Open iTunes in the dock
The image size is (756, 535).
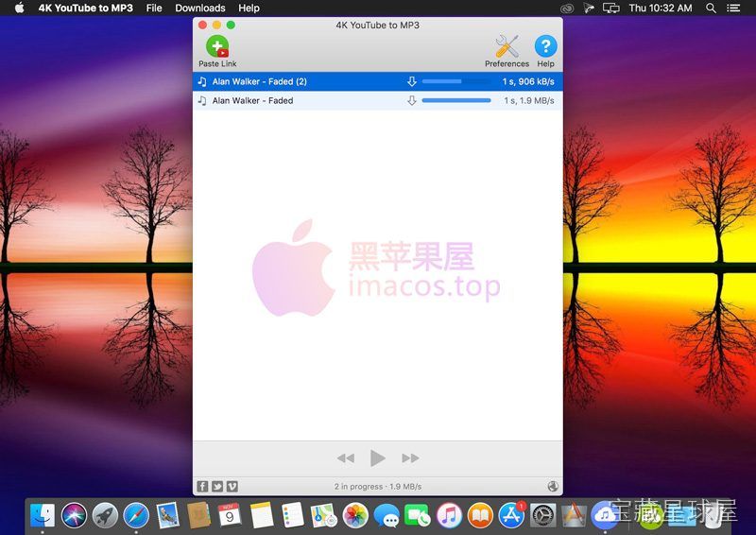click(449, 515)
